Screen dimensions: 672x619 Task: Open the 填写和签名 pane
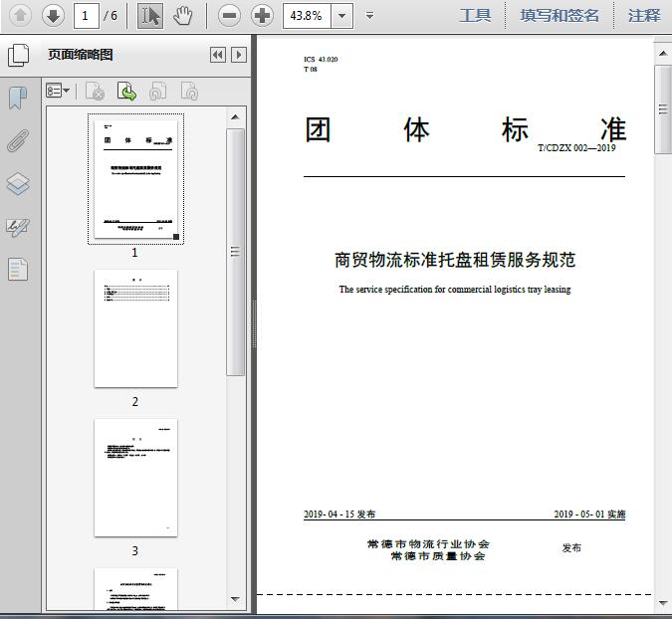pyautogui.click(x=560, y=16)
